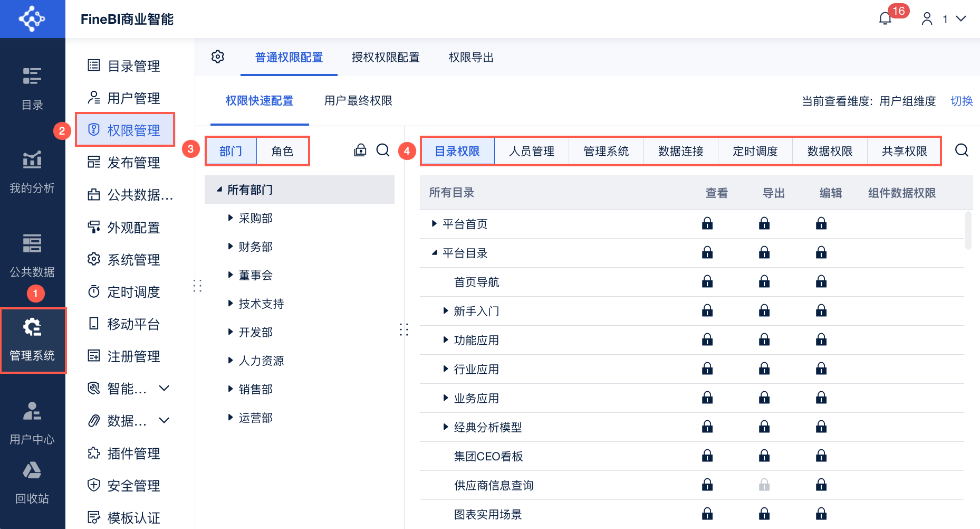
Task: Toggle 查看 lock for 新手入门
Action: pos(707,310)
